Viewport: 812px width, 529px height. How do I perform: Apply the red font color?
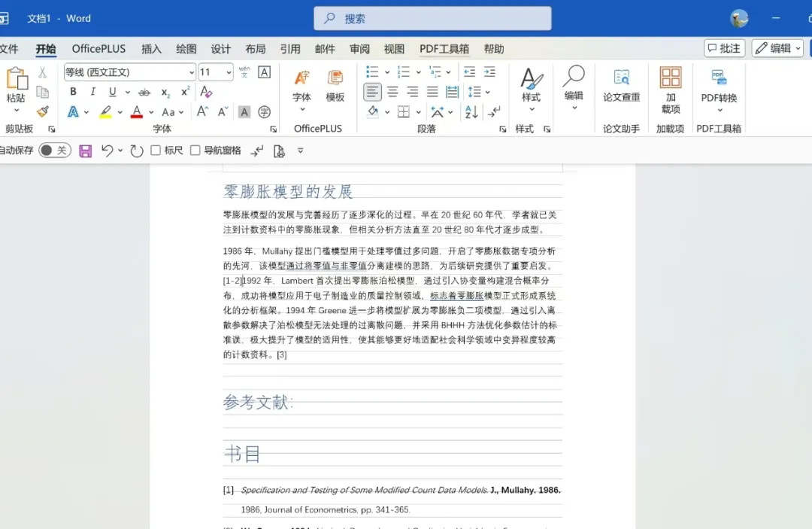(137, 112)
